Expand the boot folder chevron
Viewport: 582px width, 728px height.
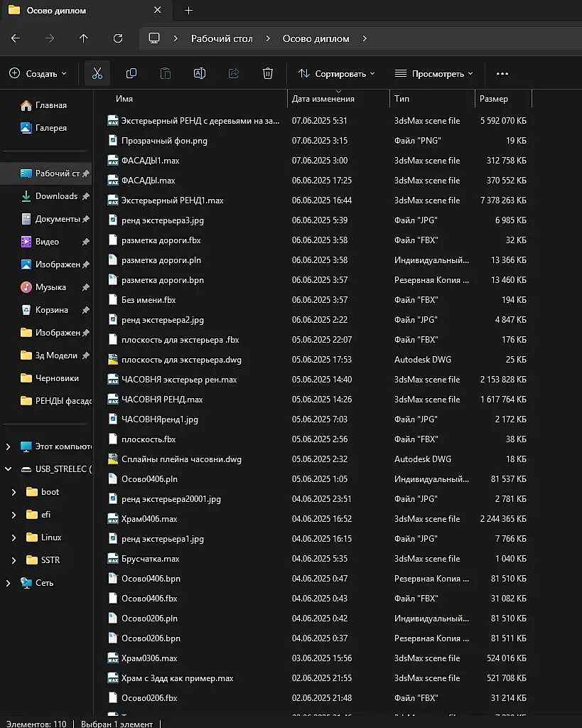point(14,492)
